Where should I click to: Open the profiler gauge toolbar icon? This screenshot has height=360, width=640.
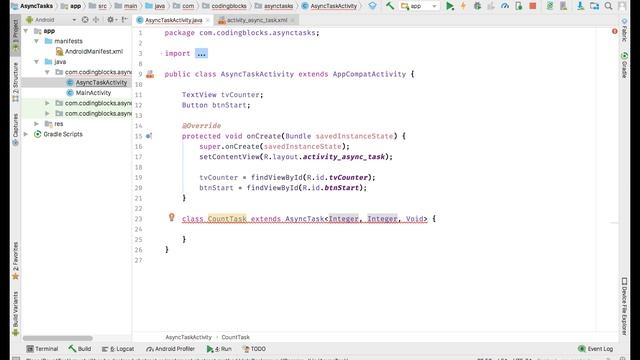tap(505, 6)
